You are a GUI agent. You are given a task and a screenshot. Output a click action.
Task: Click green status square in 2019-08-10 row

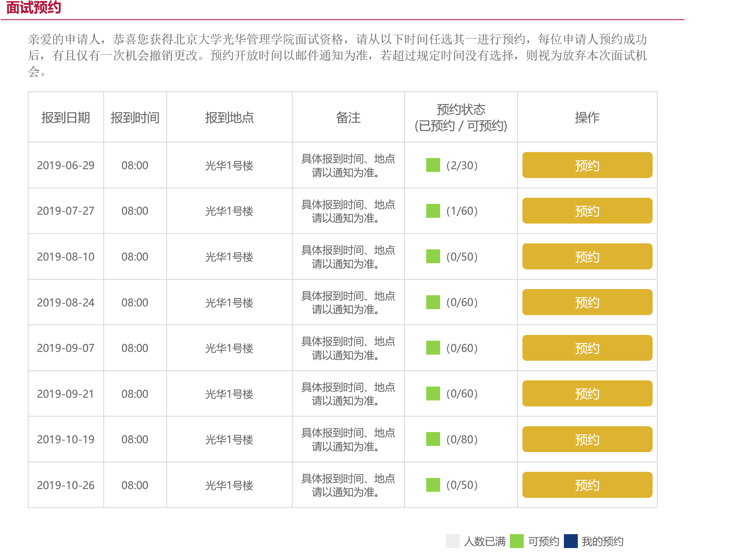433,256
